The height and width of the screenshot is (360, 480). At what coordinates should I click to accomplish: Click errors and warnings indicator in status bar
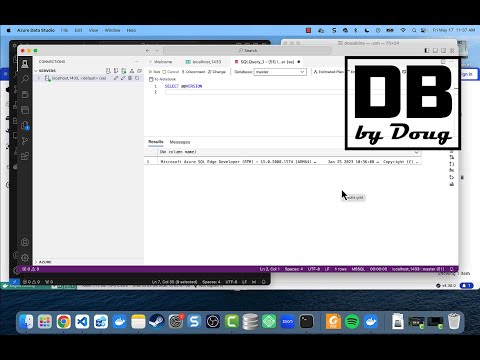click(x=31, y=269)
